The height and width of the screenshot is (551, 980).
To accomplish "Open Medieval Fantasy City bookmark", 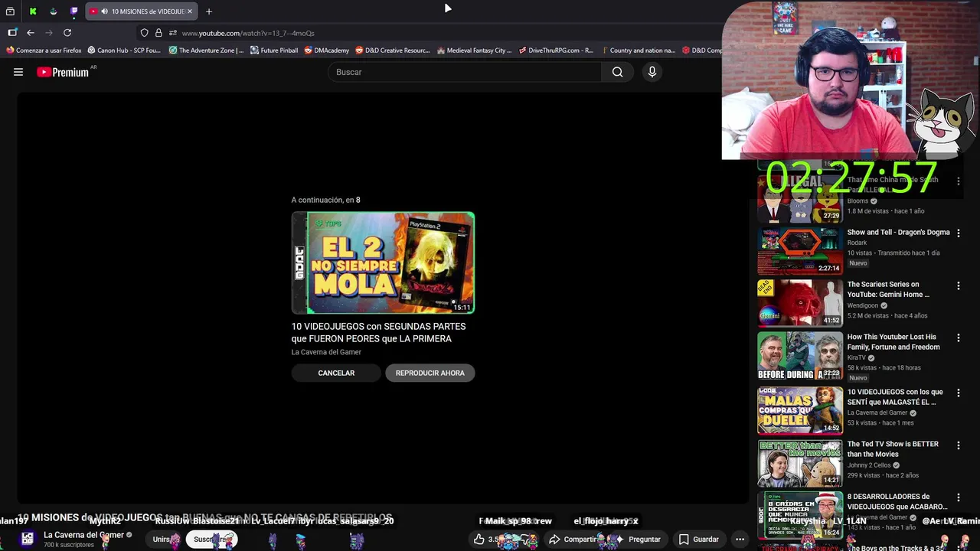I will [x=474, y=51].
